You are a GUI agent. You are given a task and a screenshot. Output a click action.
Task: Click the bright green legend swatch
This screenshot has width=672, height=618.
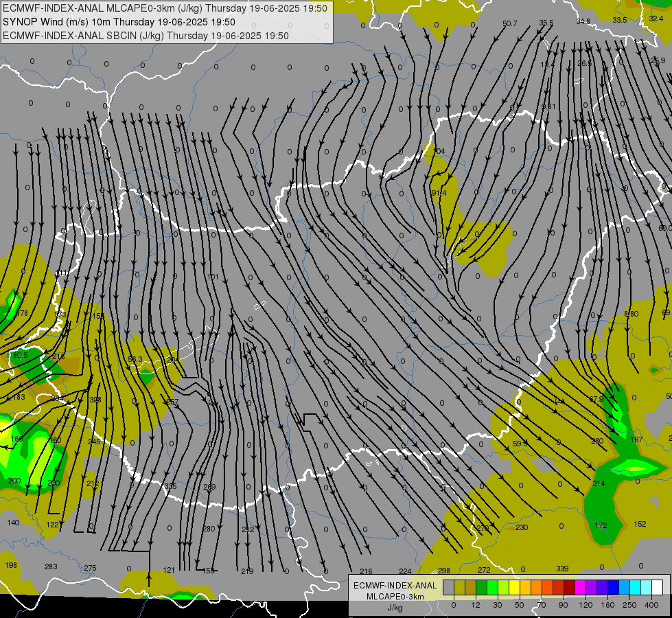(492, 587)
